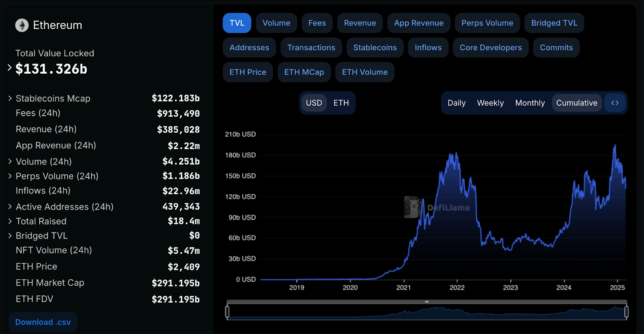The width and height of the screenshot is (644, 334).
Task: Enable the ETH MCap chart metric
Action: tap(304, 72)
